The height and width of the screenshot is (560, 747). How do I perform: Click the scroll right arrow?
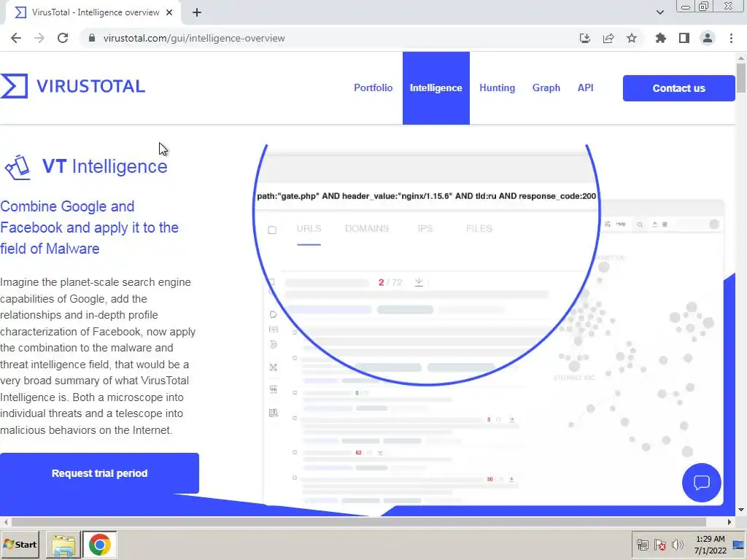click(729, 522)
